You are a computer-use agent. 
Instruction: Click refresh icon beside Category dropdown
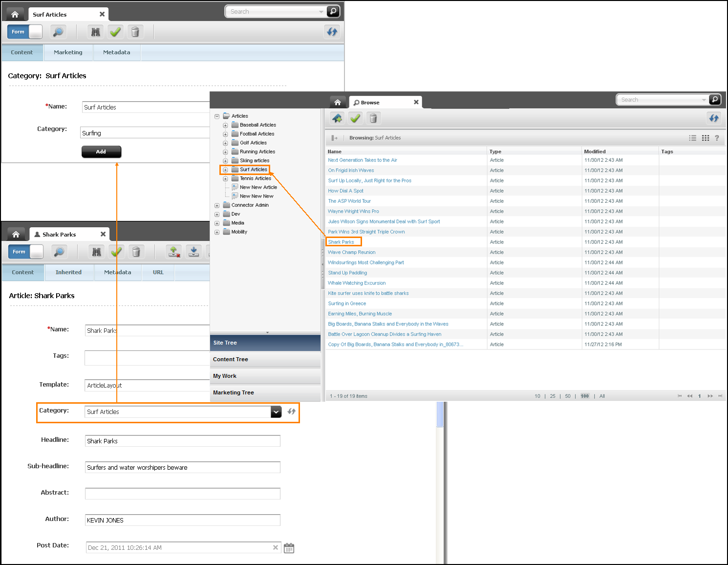[292, 412]
